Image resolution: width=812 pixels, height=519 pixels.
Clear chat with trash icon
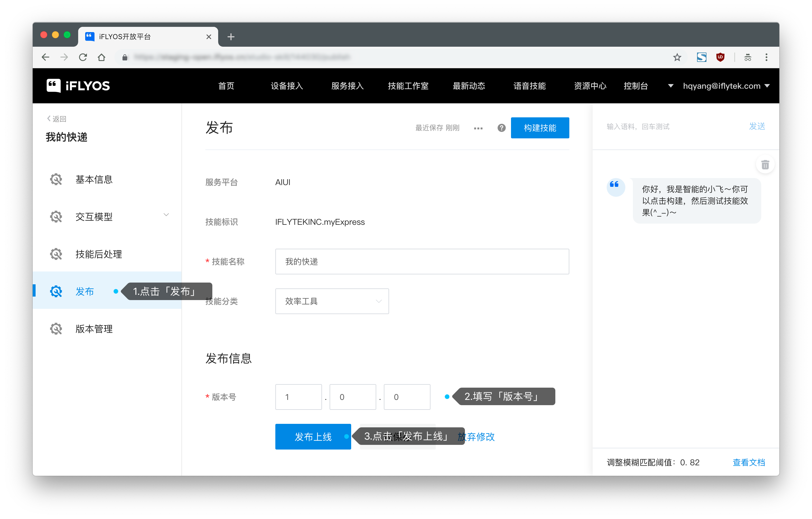[765, 165]
